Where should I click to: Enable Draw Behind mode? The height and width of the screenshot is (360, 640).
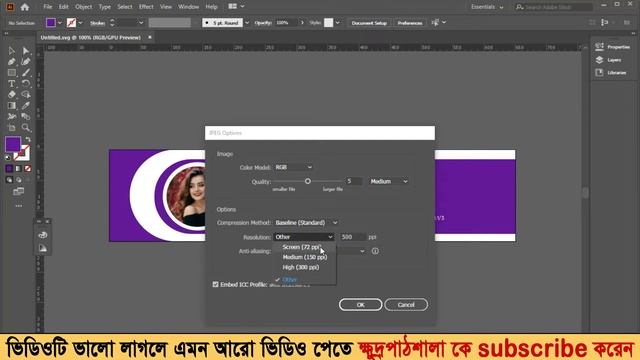[x=19, y=180]
